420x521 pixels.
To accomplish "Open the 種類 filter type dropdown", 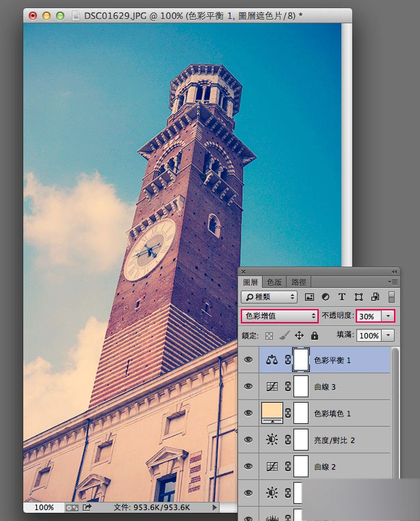I will pos(269,297).
